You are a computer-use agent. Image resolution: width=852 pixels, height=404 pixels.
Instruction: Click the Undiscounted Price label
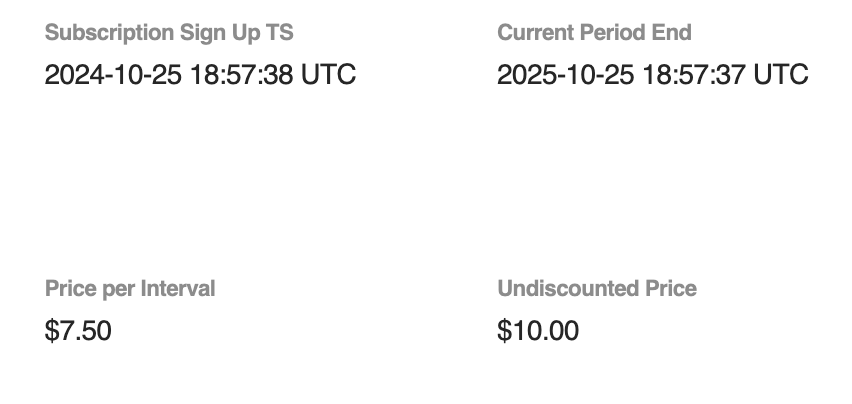tap(597, 289)
